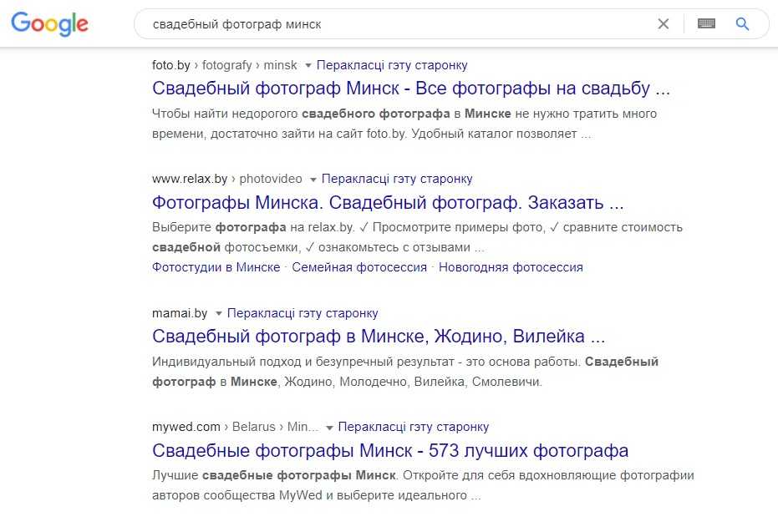Translate the relax.by page link
The height and width of the screenshot is (532, 778).
pyautogui.click(x=397, y=179)
